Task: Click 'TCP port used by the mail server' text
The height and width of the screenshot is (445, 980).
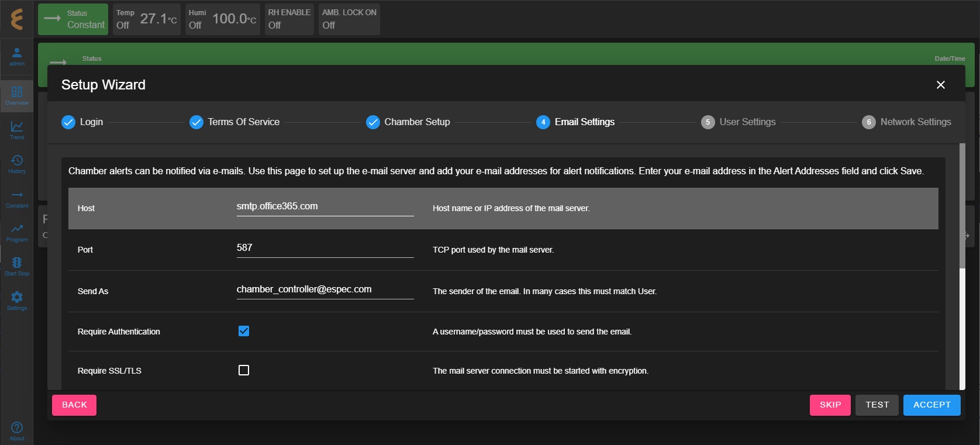Action: click(x=493, y=250)
